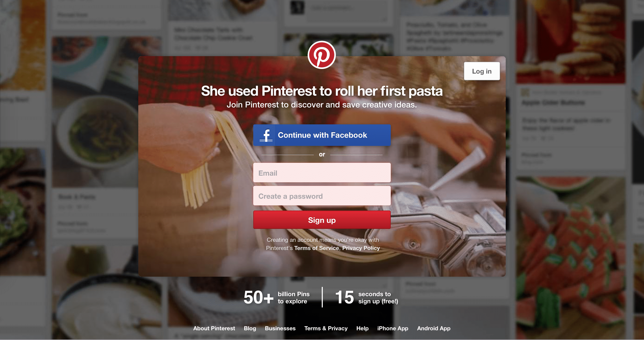
Task: Click the Privacy Policy inline link
Action: tap(361, 247)
